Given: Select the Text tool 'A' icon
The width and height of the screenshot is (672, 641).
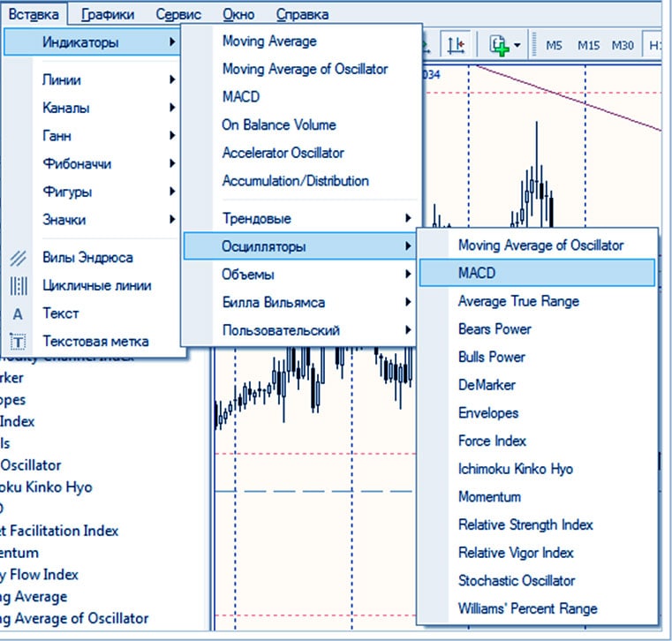Looking at the screenshot, I should coord(19,313).
